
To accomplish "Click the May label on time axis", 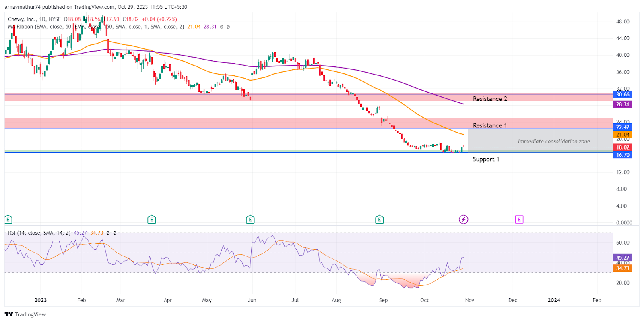I will point(207,300).
